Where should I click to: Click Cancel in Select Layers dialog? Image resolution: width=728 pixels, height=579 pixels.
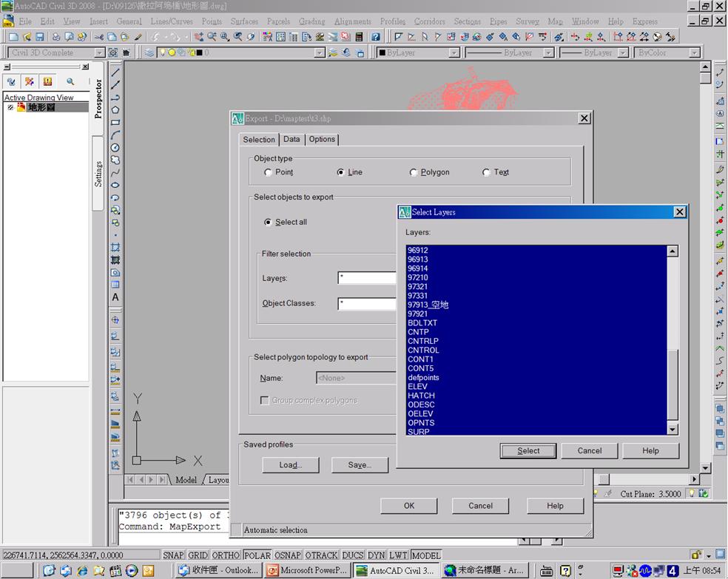(589, 450)
